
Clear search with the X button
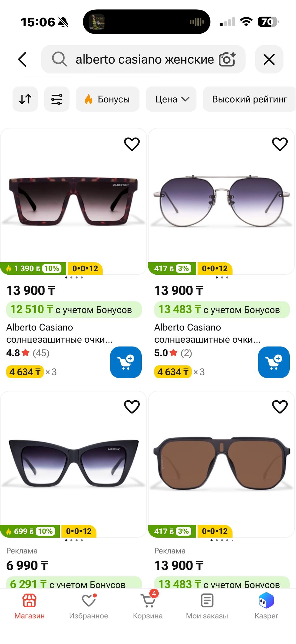269,59
